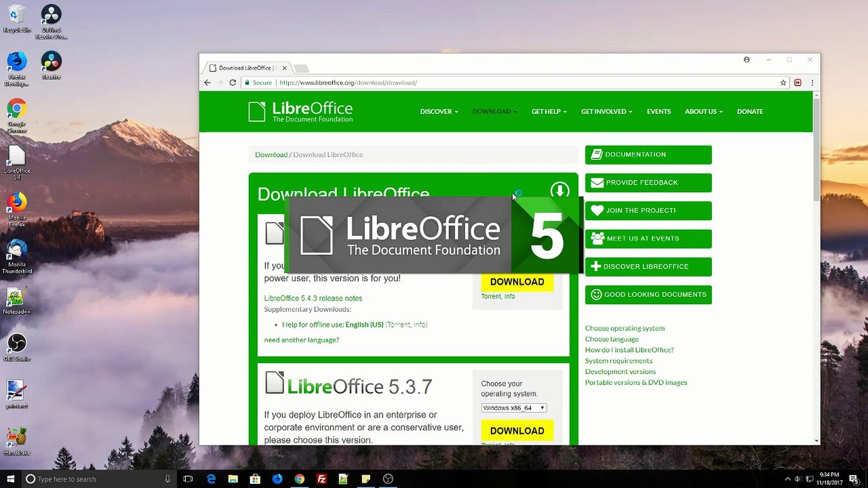Open Portable versions & DVD images link
868x488 pixels.
(x=636, y=382)
